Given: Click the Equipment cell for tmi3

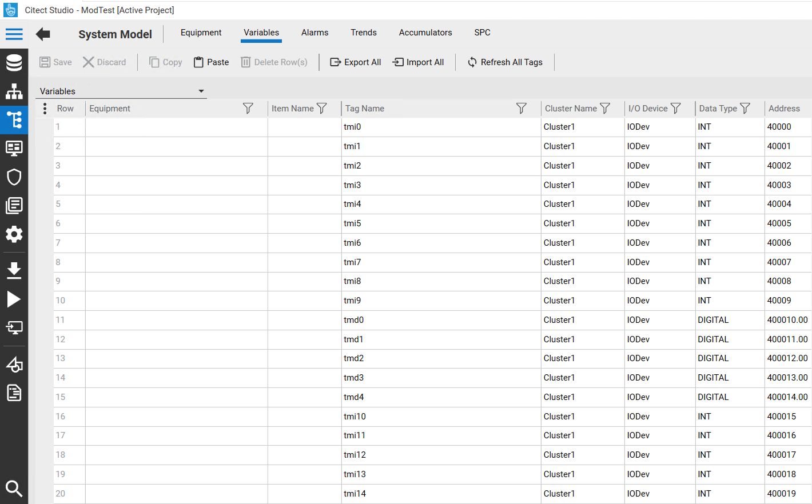Looking at the screenshot, I should (177, 185).
